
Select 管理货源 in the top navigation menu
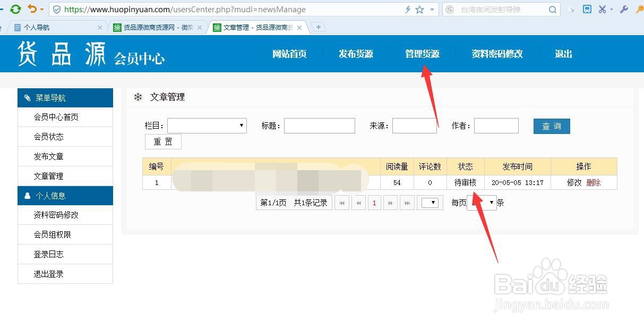click(x=422, y=53)
